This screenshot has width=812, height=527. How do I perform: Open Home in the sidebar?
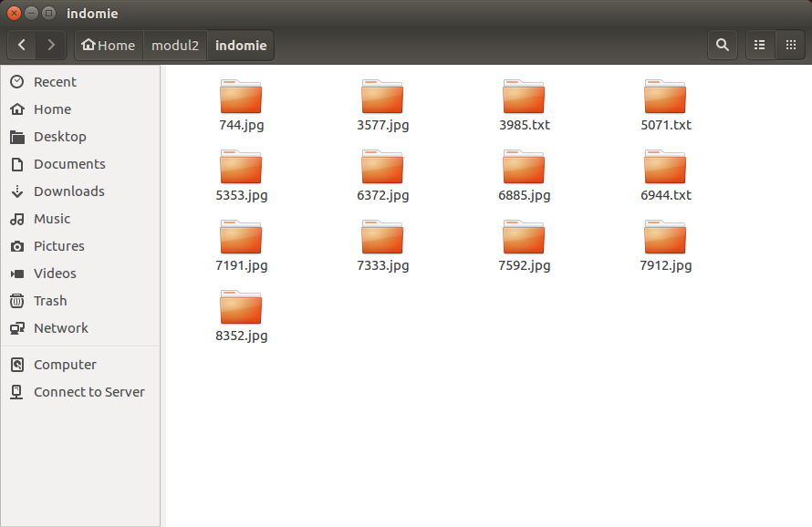coord(80,109)
